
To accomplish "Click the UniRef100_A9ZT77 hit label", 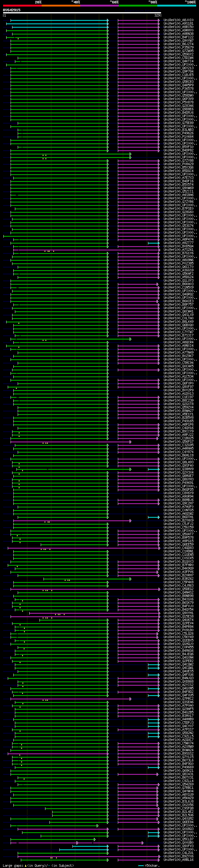I will point(178,243).
